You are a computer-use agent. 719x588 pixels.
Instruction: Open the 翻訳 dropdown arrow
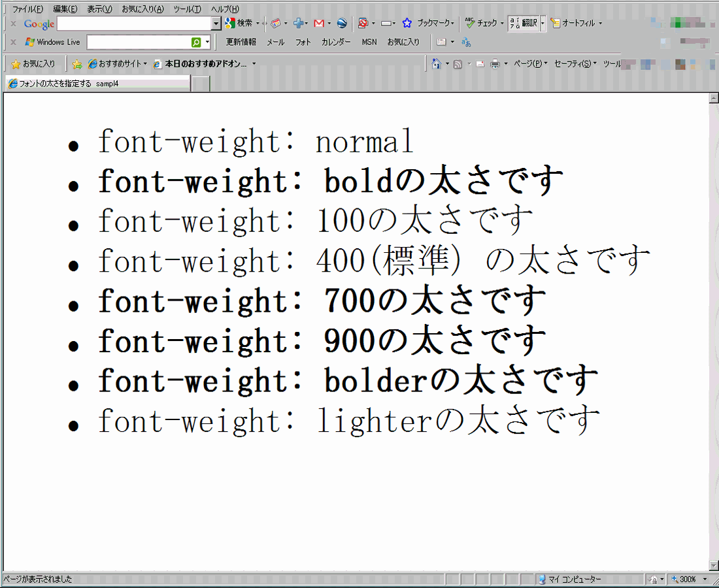(543, 24)
